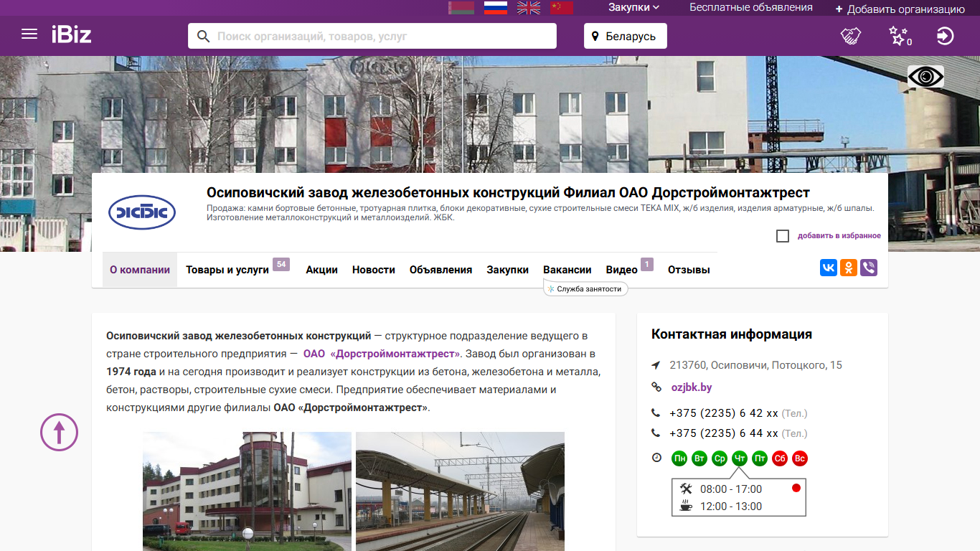Click the website link chain icon
The image size is (980, 551).
click(x=656, y=387)
